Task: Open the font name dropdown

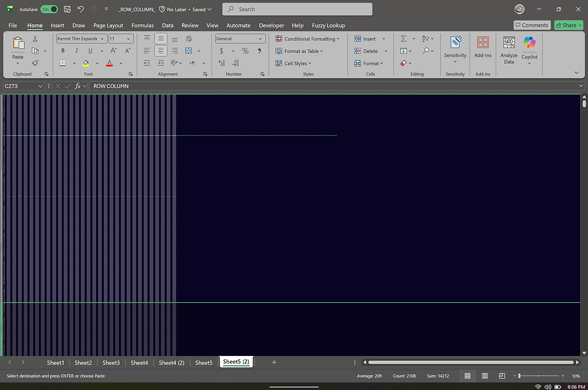Action: click(x=102, y=39)
